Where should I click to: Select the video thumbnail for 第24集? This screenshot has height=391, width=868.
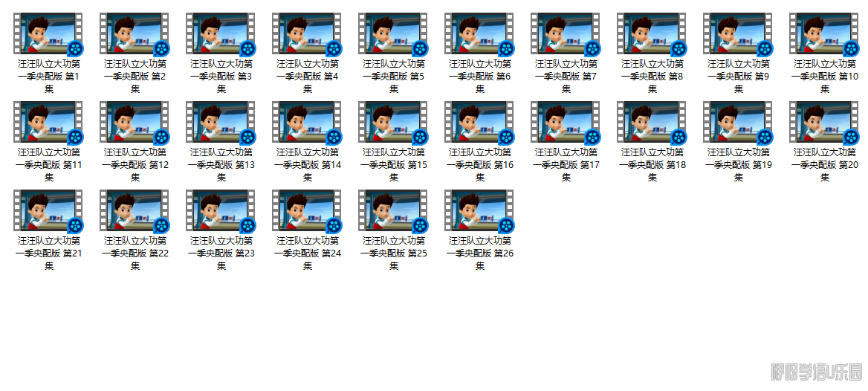(308, 210)
